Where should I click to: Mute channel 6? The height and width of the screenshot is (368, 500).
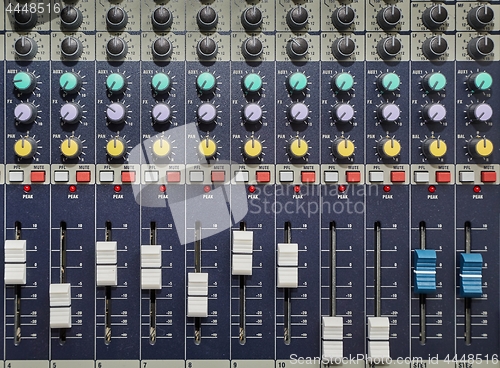click(128, 176)
